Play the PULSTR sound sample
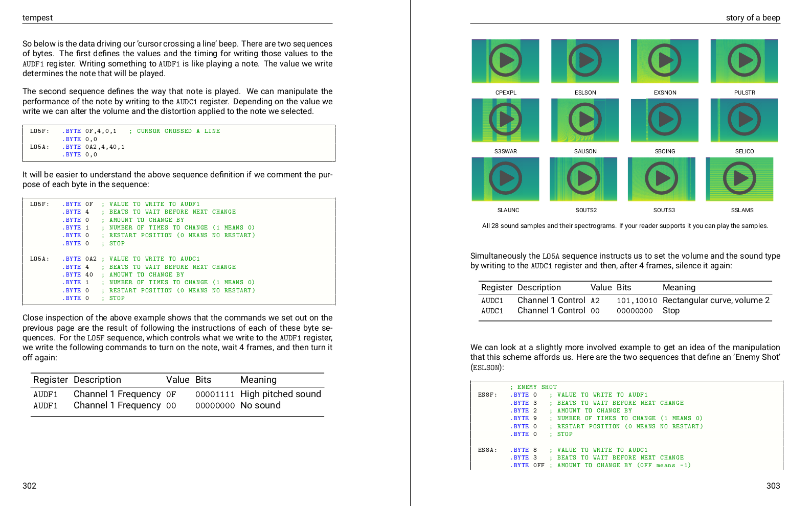Viewport: 812px width, 506px height. (745, 61)
